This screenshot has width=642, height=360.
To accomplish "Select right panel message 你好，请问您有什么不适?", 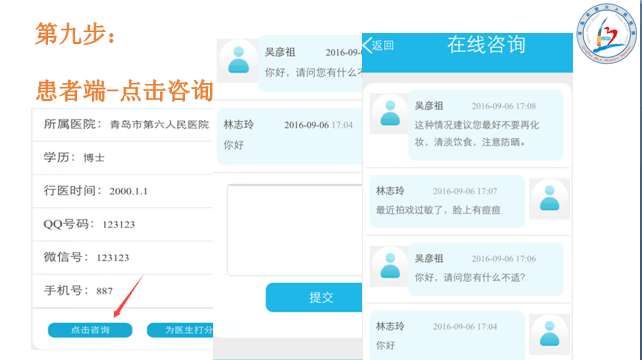I will (486, 269).
